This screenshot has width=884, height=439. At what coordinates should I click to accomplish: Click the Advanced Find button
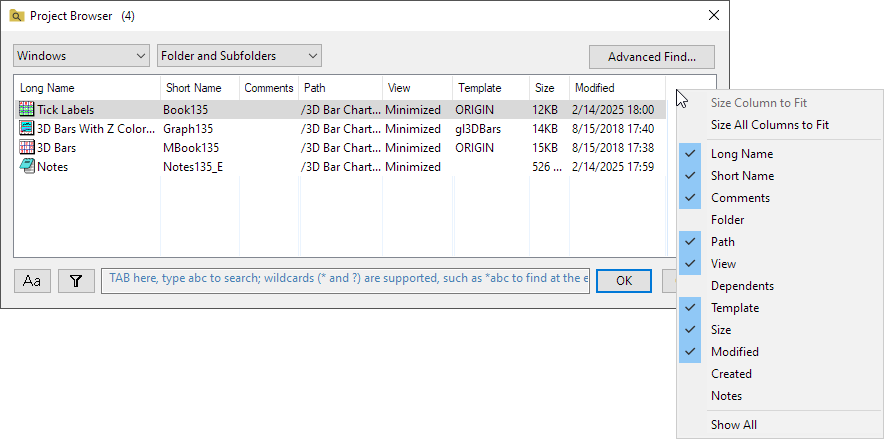point(653,57)
